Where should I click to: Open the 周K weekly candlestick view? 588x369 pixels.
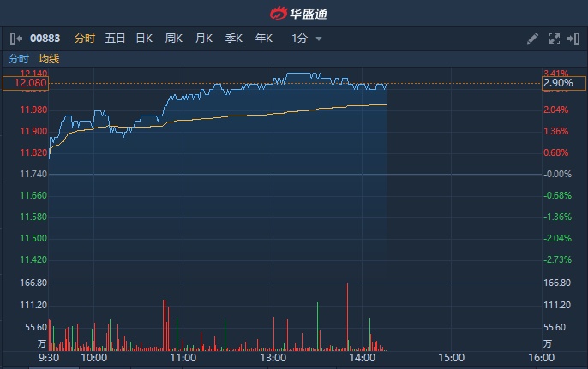point(174,39)
